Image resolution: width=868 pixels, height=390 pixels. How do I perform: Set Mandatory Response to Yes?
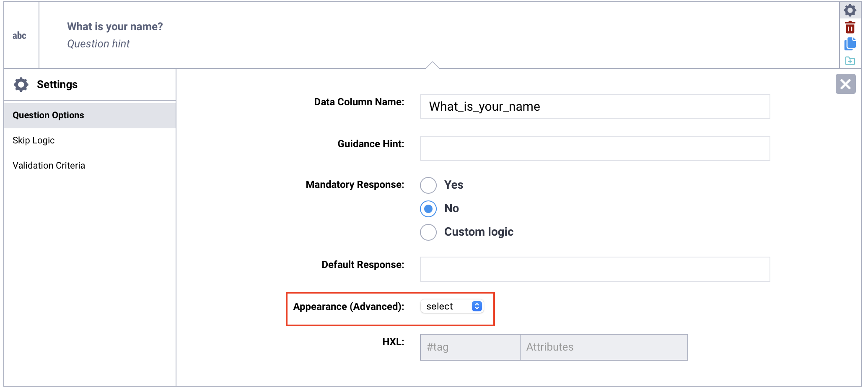(x=428, y=185)
